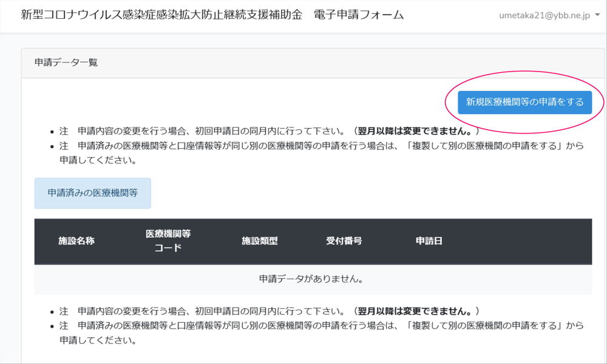Click the 申請データがありません。 empty table row

click(311, 280)
